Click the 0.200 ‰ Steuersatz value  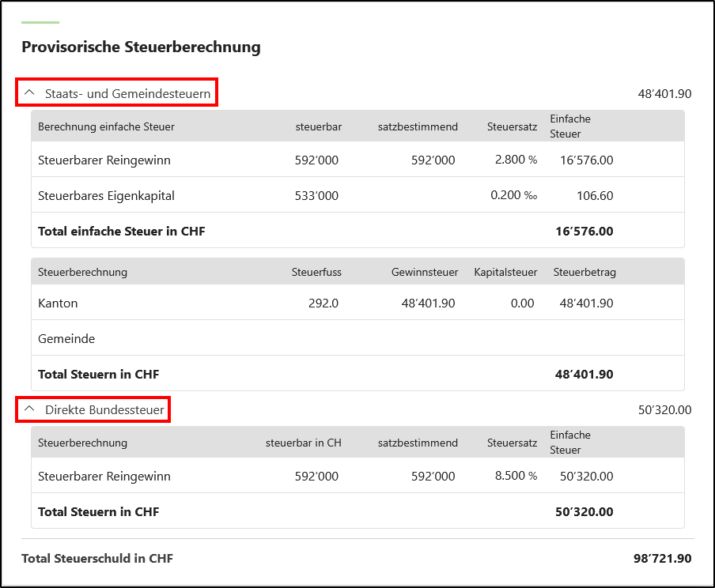[x=513, y=195]
